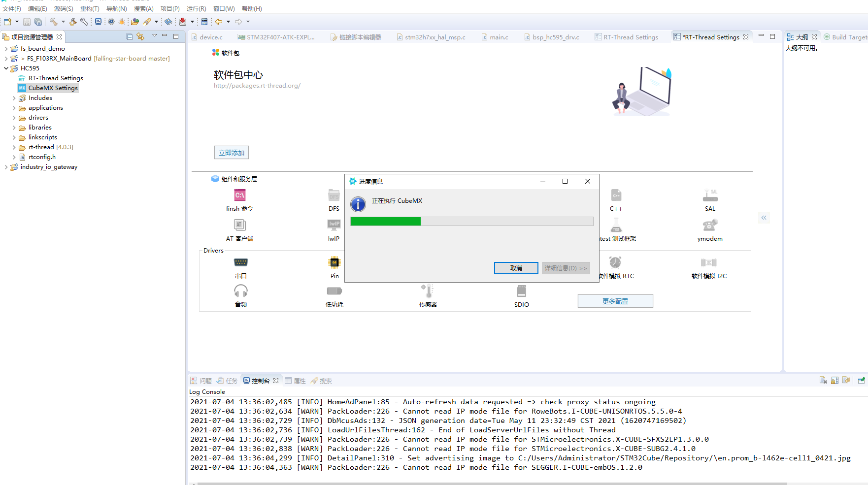Viewport: 868px width, 485px height.
Task: Open the 项目(P) menu
Action: click(170, 9)
